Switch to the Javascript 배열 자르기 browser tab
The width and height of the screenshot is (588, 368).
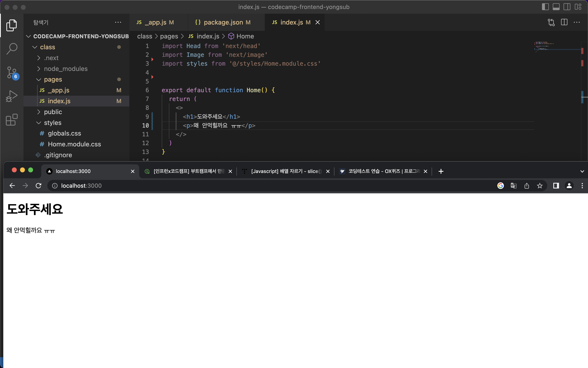285,171
